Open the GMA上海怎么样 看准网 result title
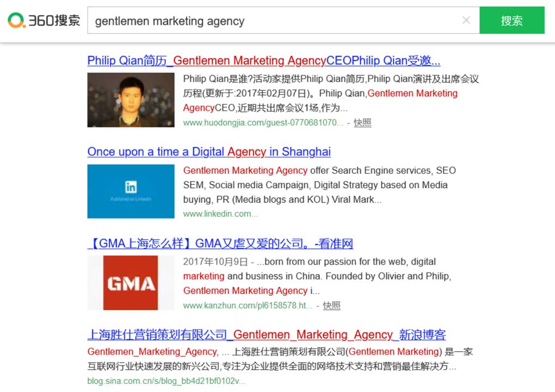555x392 pixels. coord(220,244)
